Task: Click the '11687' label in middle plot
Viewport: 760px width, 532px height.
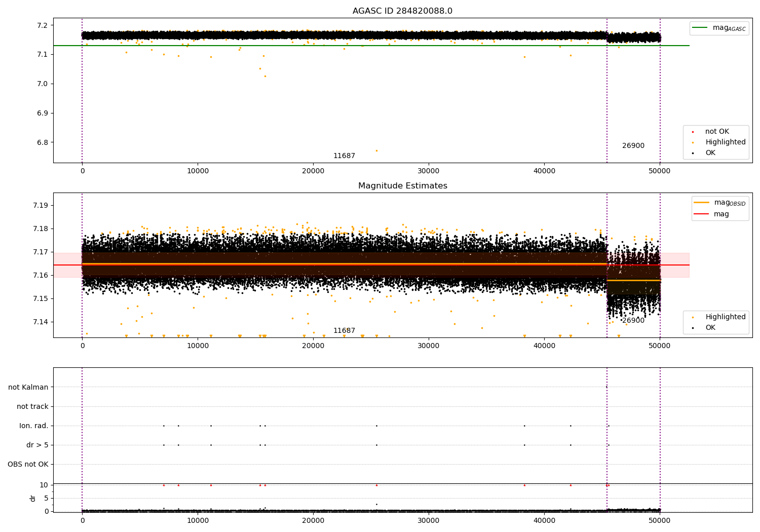Action: tap(344, 331)
